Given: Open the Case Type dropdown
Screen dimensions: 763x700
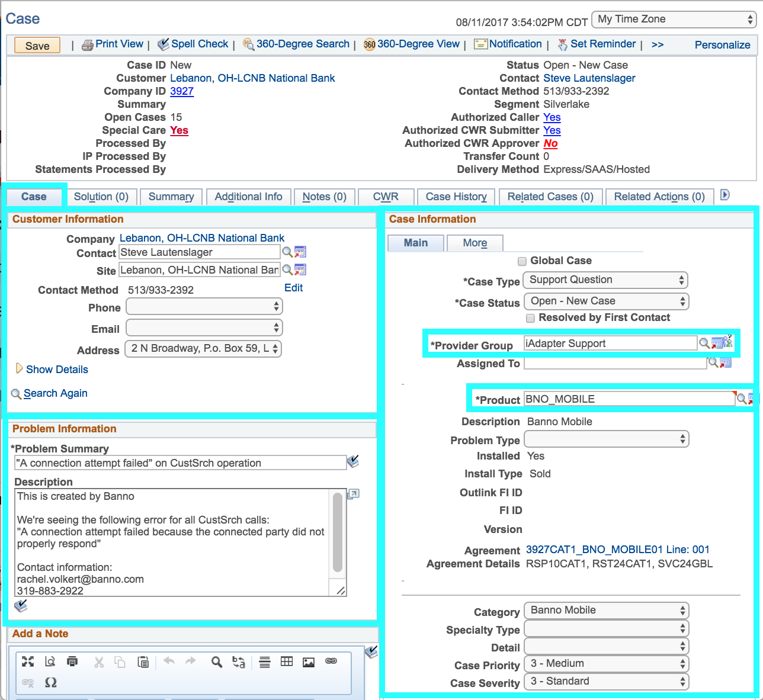Looking at the screenshot, I should 605,280.
